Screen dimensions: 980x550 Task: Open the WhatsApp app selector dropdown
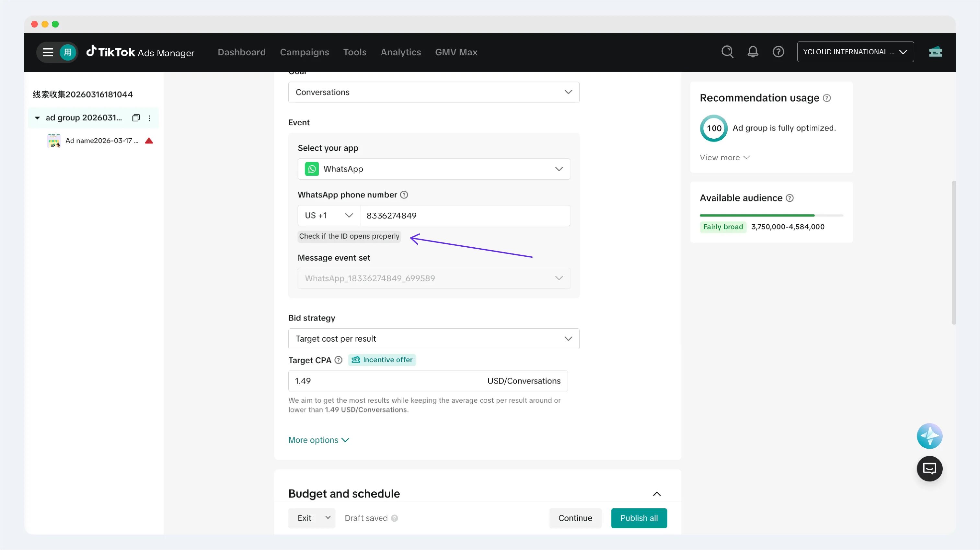(x=434, y=169)
